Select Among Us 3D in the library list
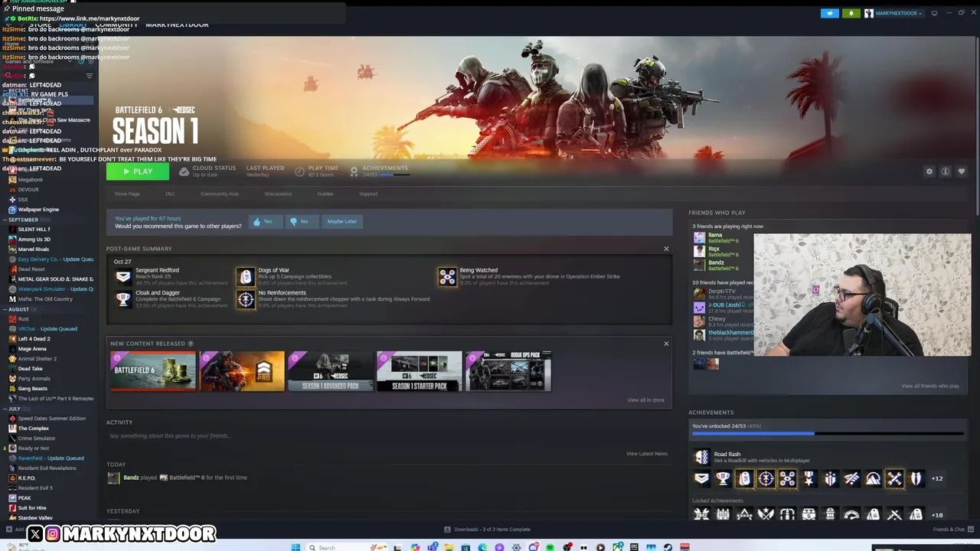 click(x=34, y=240)
